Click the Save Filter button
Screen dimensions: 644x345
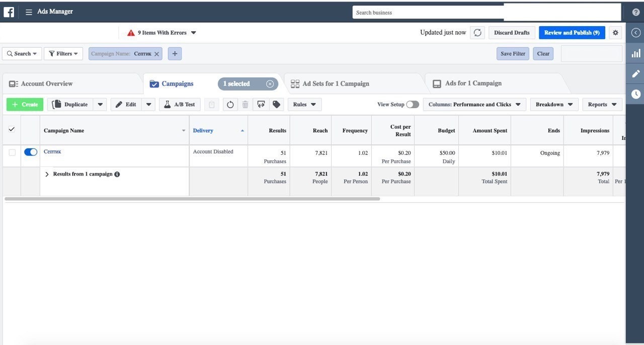(513, 54)
